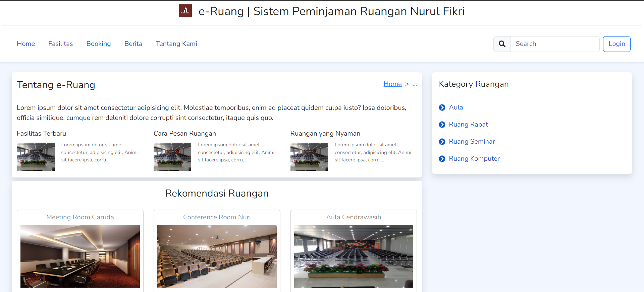Select Berita in the navigation bar
Image resolution: width=644 pixels, height=292 pixels.
click(133, 44)
